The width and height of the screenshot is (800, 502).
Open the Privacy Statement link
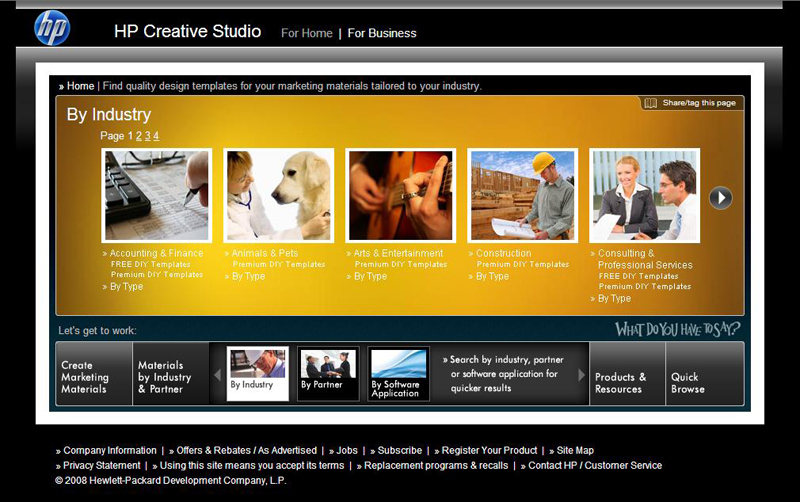102,465
